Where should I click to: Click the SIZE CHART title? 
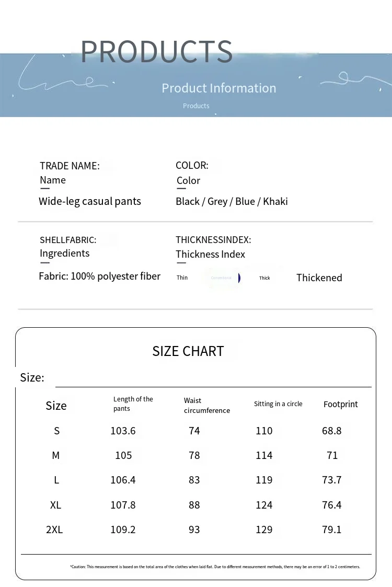[x=188, y=351]
